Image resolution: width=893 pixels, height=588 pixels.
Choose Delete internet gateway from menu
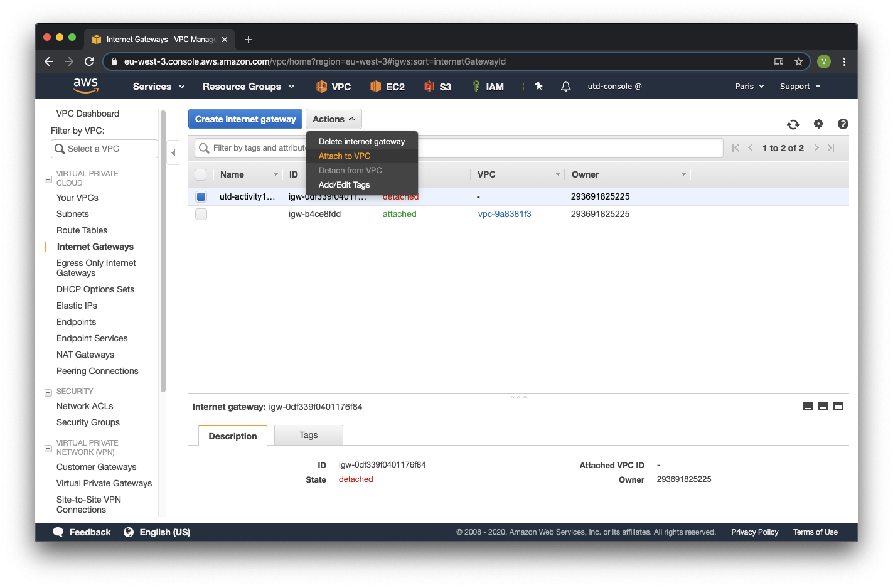click(x=362, y=142)
